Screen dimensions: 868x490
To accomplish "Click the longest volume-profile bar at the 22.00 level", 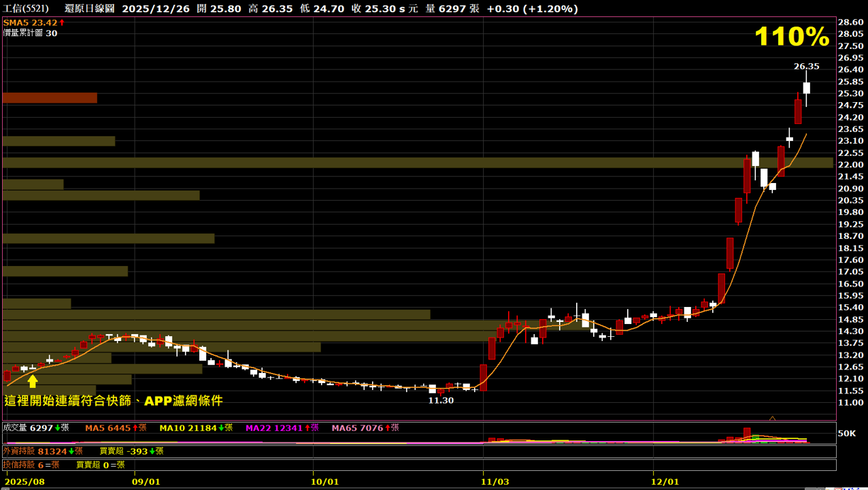I will point(418,163).
